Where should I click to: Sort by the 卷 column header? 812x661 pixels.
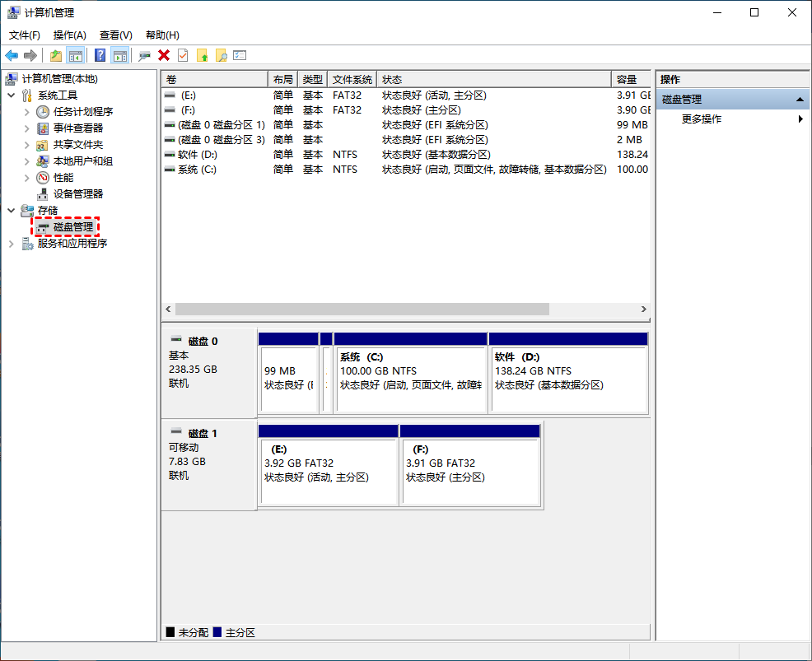pyautogui.click(x=214, y=79)
